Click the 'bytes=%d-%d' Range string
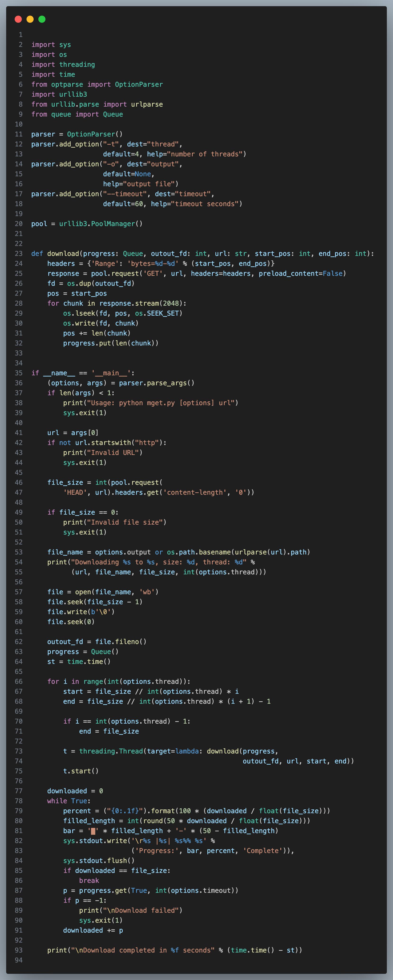 [153, 263]
